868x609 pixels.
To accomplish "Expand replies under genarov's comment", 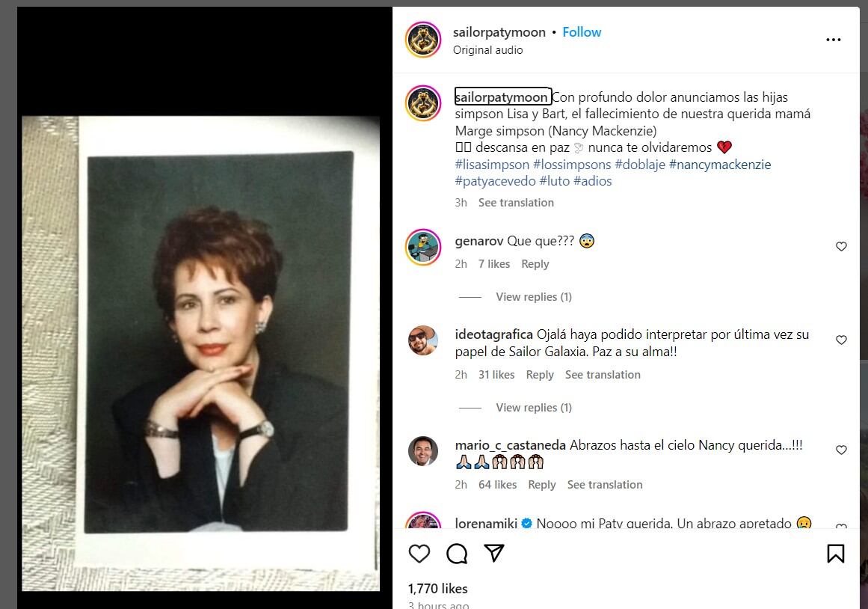I will point(533,297).
